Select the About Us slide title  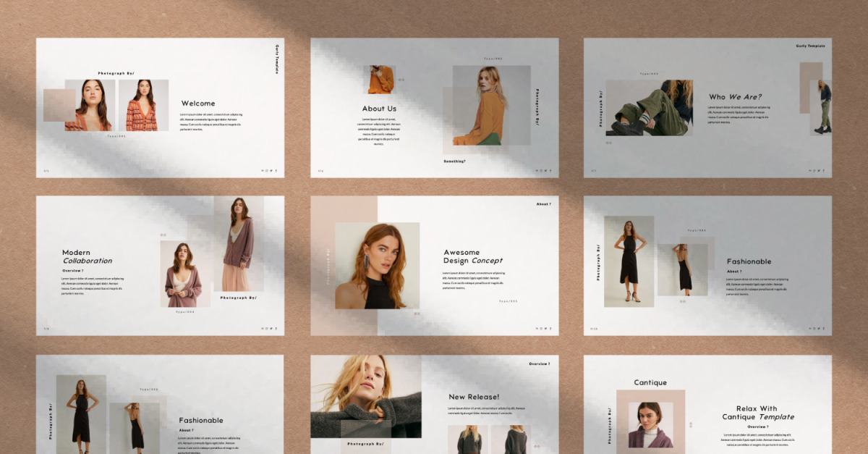[x=379, y=109]
